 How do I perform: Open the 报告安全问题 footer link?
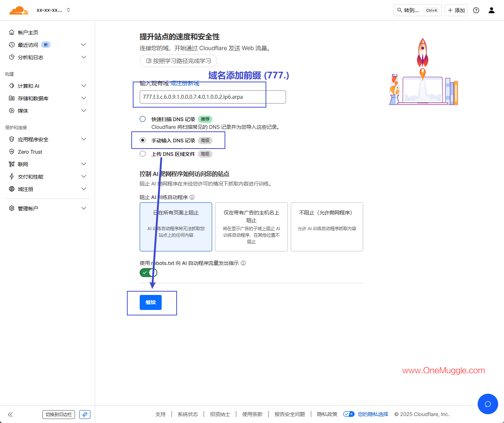[x=290, y=414]
